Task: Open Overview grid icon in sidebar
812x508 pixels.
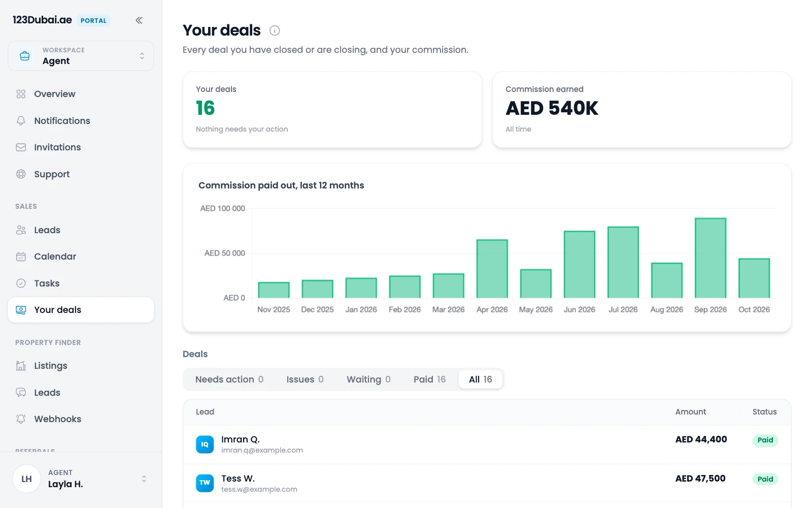Action: click(x=21, y=94)
